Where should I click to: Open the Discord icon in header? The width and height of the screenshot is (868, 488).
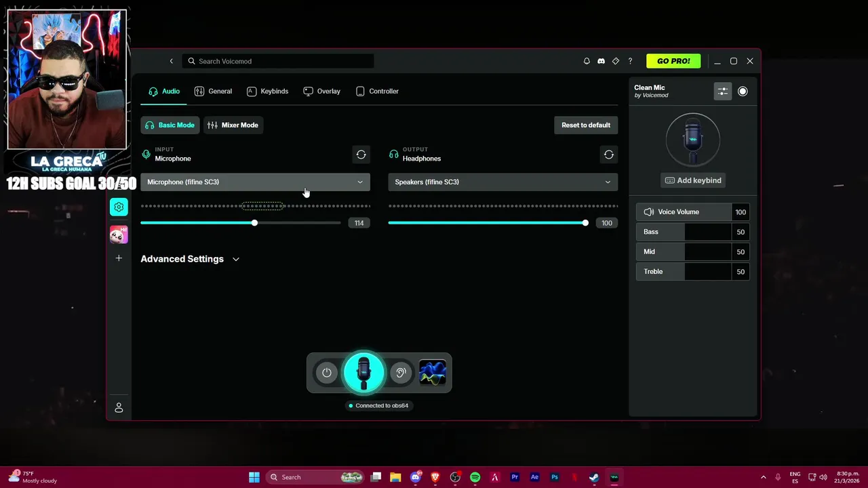pos(601,61)
